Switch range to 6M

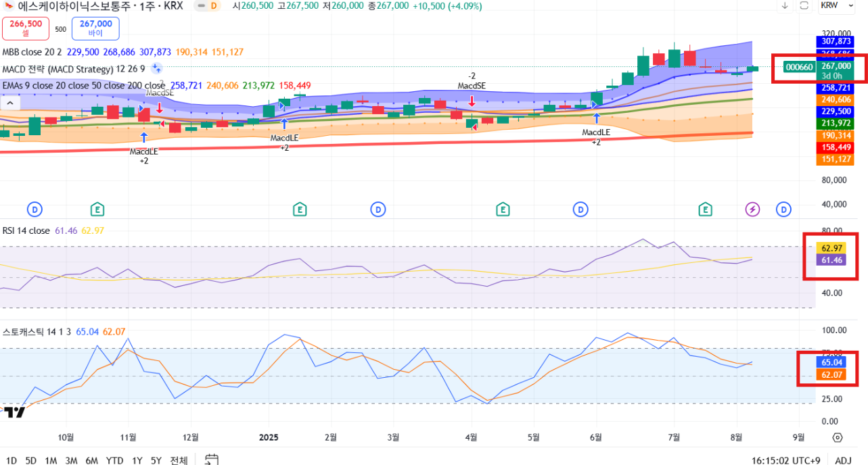(91, 460)
